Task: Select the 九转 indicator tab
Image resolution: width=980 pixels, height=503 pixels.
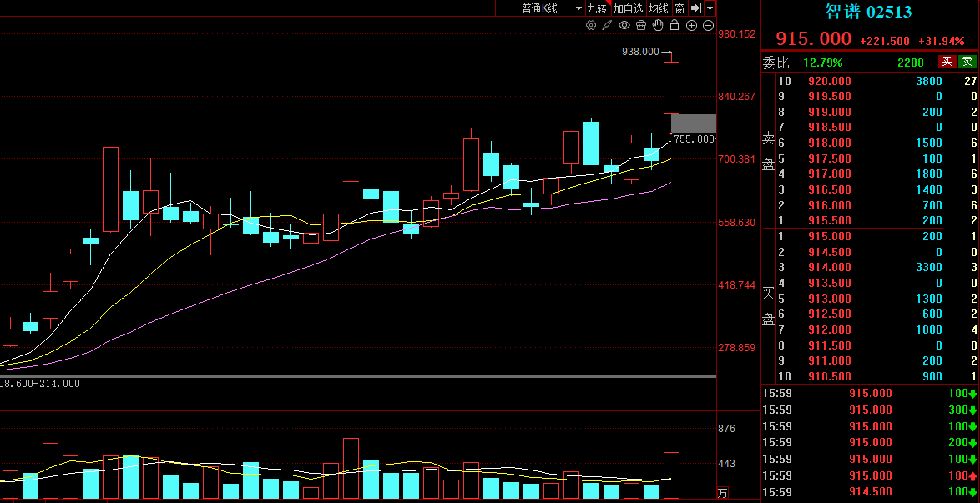Action: (597, 8)
